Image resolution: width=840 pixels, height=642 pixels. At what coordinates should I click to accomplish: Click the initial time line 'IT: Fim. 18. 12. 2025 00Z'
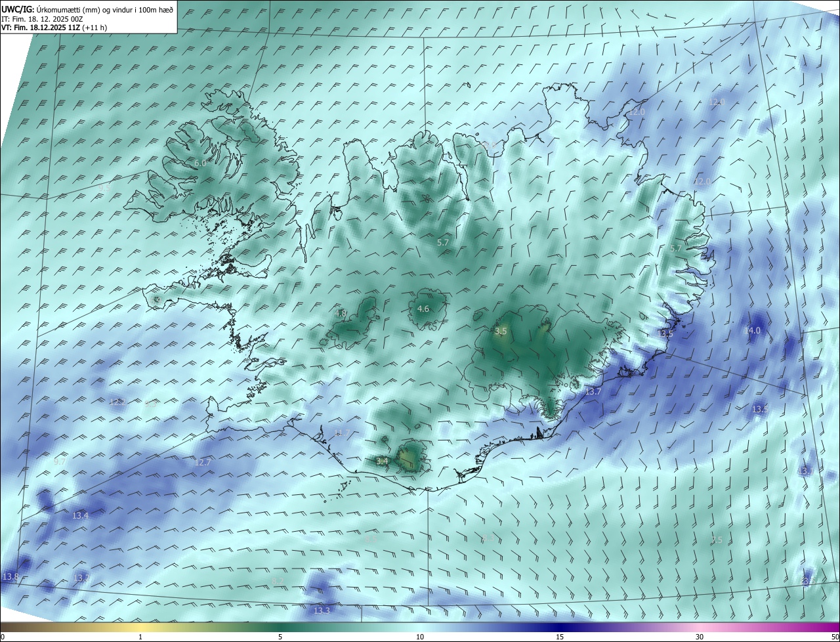click(x=41, y=19)
